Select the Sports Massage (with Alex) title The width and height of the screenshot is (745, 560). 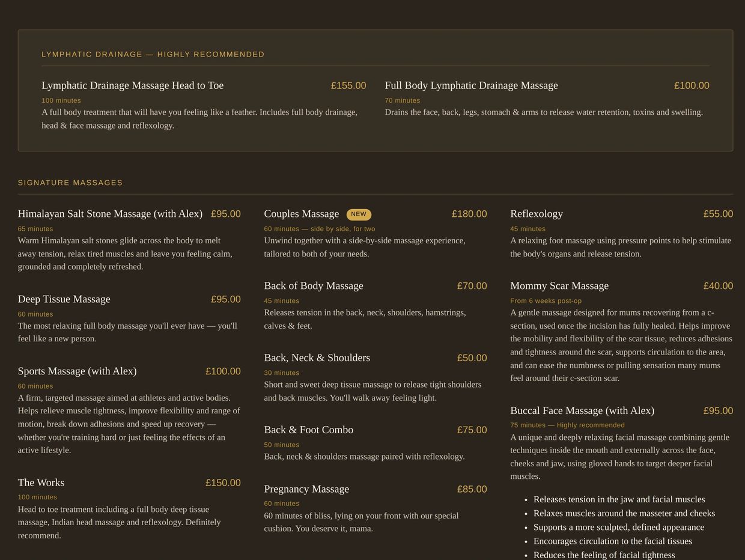point(78,371)
